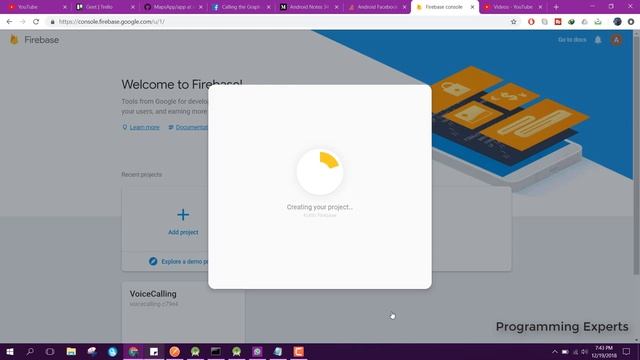This screenshot has height=360, width=640.
Task: Open the orange Postman icon on taskbar
Action: (x=175, y=351)
